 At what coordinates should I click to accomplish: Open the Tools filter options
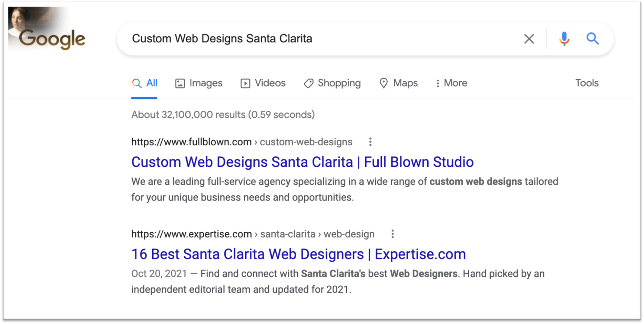pyautogui.click(x=587, y=83)
